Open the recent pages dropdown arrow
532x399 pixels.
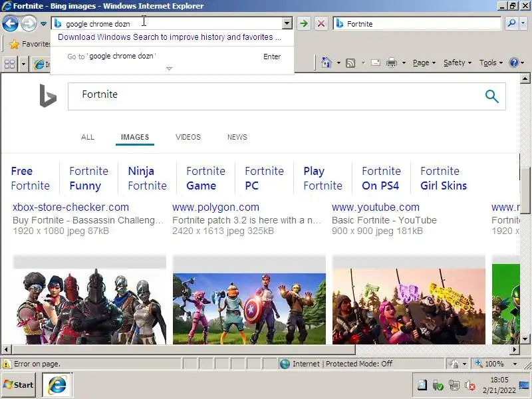click(x=43, y=24)
